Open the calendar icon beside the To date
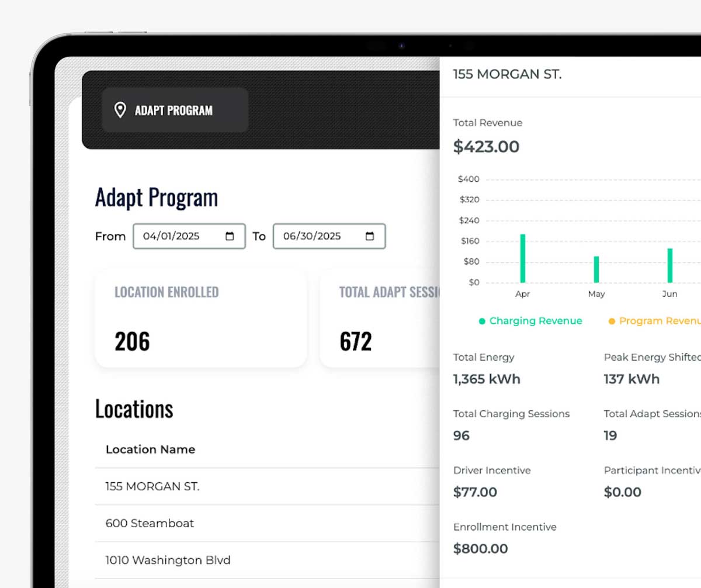The image size is (701, 588). [x=370, y=236]
